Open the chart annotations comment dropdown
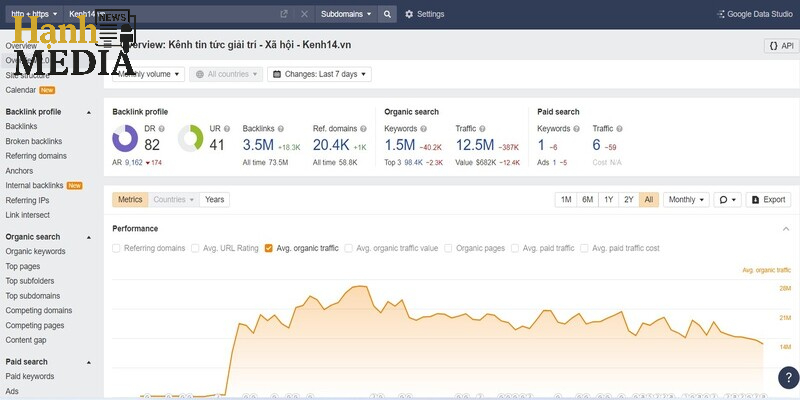This screenshot has height=400, width=800. [x=728, y=199]
